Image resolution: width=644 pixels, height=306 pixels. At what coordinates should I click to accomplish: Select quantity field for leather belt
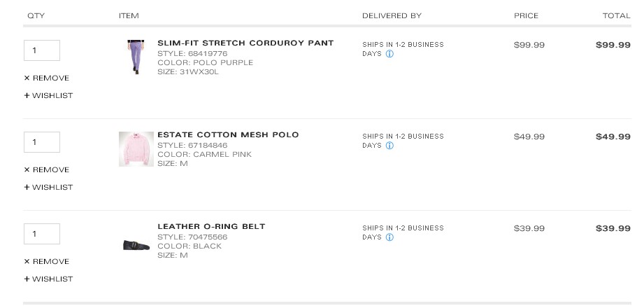point(42,234)
